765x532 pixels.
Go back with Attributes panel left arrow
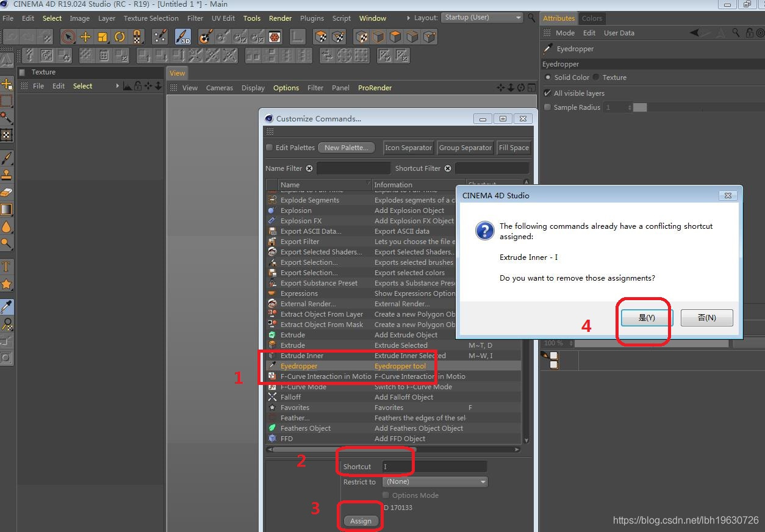click(x=695, y=33)
